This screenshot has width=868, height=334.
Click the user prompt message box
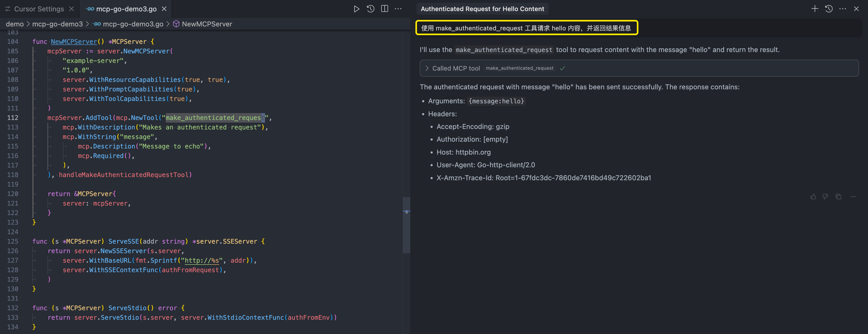pos(527,28)
